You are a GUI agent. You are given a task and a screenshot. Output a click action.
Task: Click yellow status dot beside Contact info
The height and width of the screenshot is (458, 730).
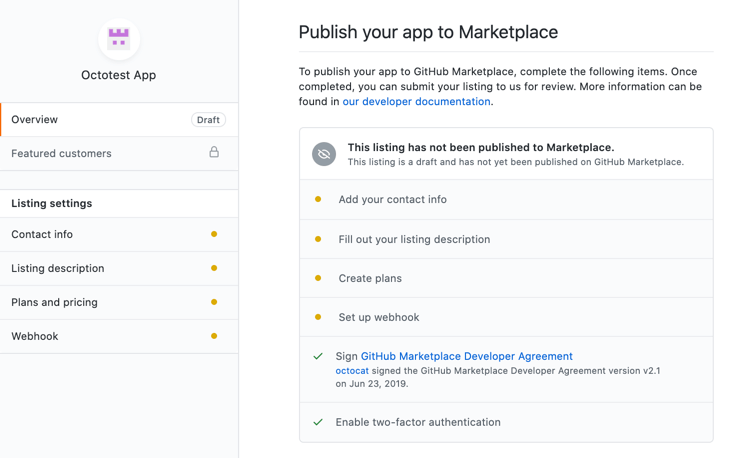click(x=214, y=234)
